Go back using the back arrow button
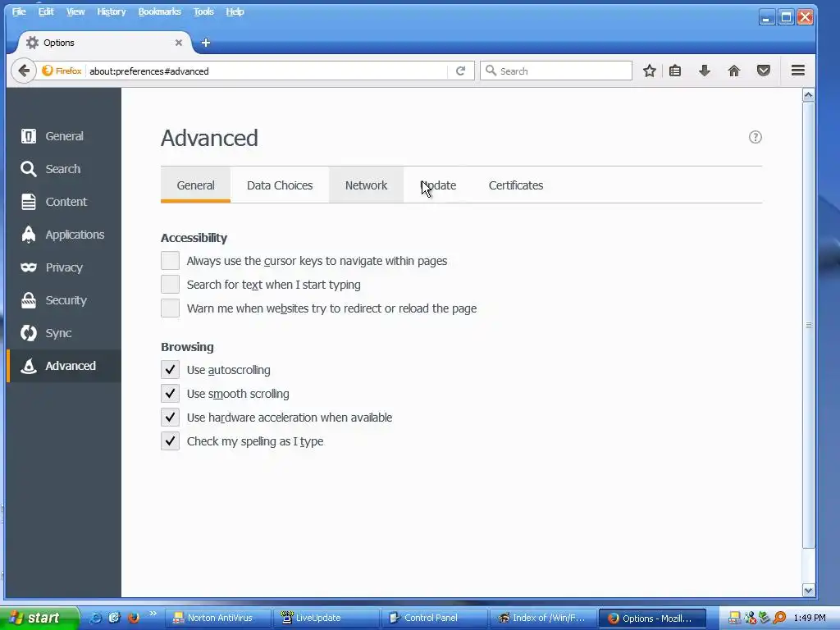The height and width of the screenshot is (630, 840). (x=24, y=71)
